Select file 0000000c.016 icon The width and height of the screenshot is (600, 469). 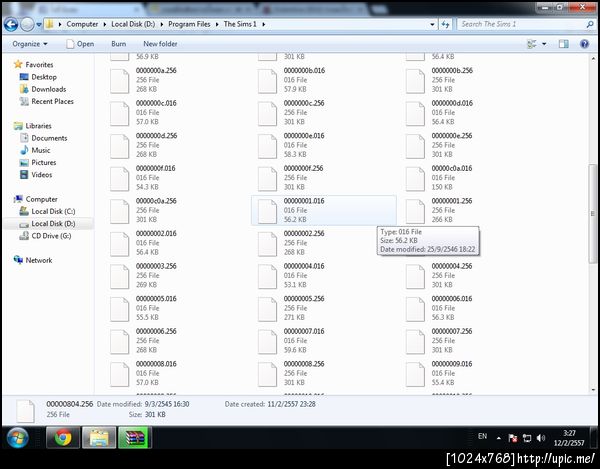click(x=119, y=114)
